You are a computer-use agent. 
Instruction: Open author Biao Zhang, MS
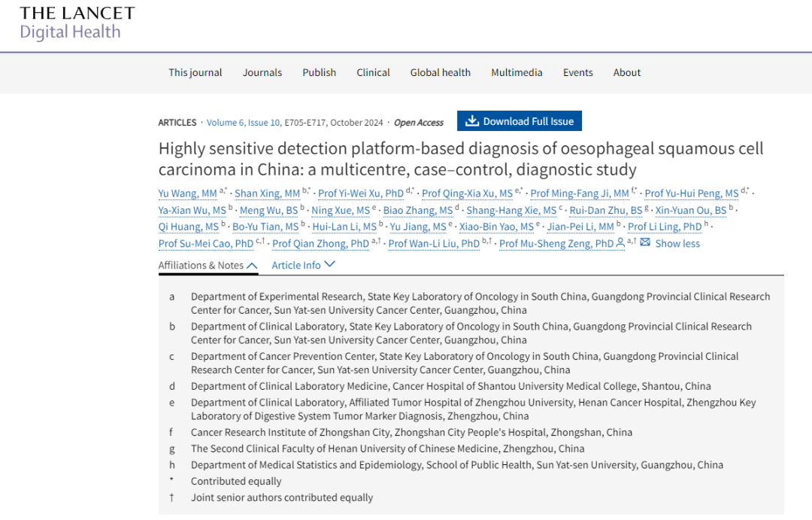pyautogui.click(x=418, y=211)
